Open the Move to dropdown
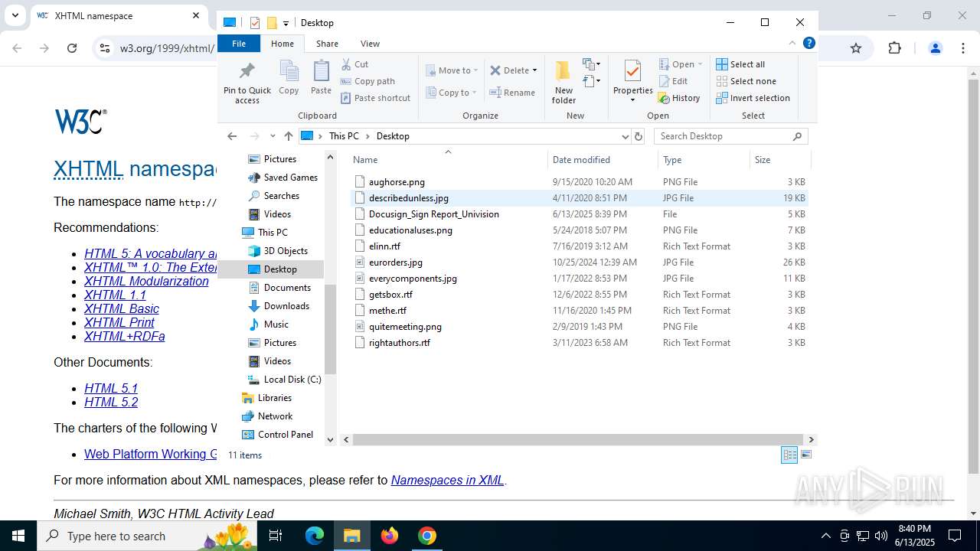980x551 pixels. (452, 70)
